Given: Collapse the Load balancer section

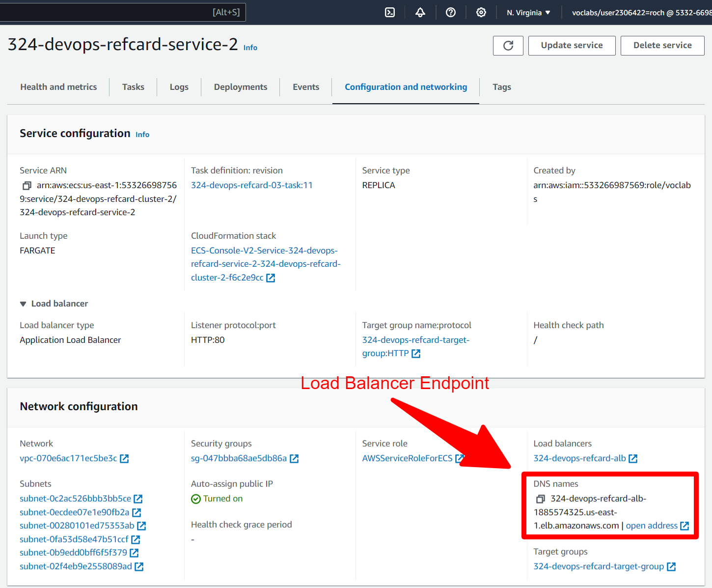Looking at the screenshot, I should 23,304.
